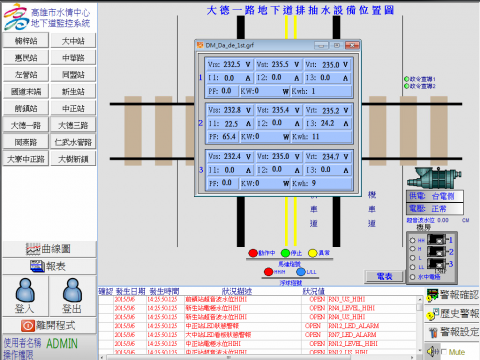Open the 大樹新鎮 station page
480x360 pixels.
pyautogui.click(x=73, y=159)
